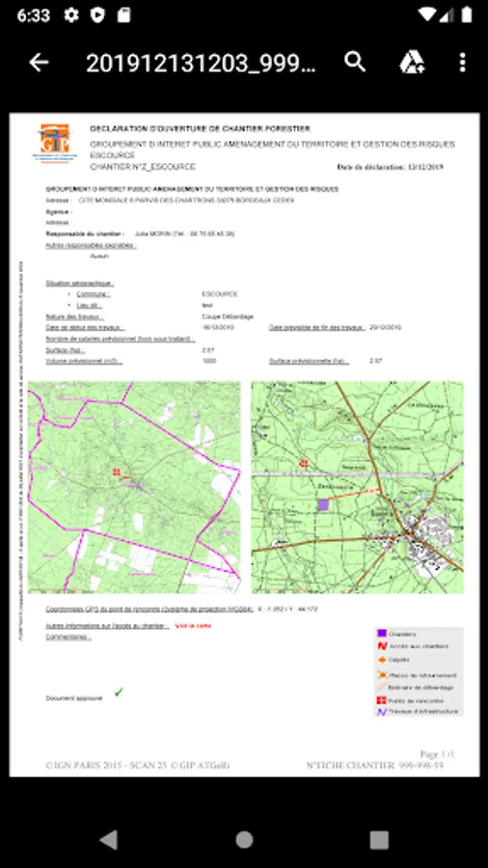Tap the red meeting point marker on left map
This screenshot has width=488, height=868.
click(x=116, y=472)
